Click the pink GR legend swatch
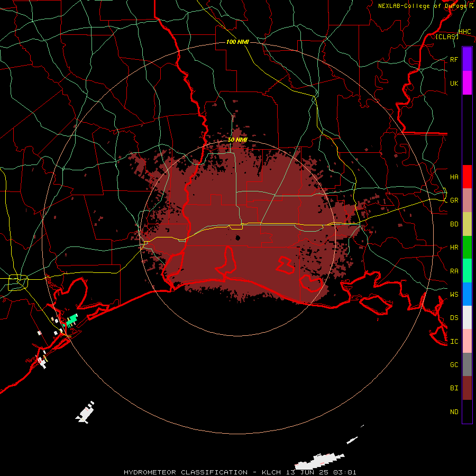 (x=467, y=200)
